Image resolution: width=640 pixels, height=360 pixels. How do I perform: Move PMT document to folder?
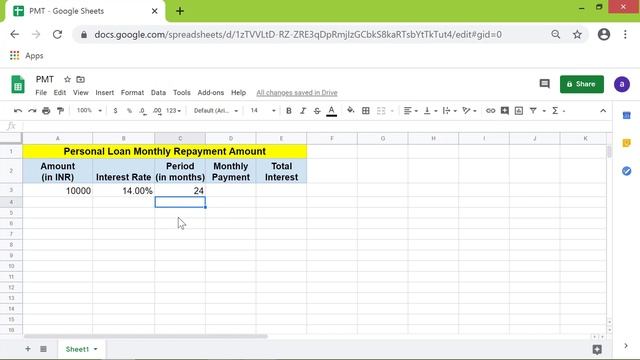(80, 79)
